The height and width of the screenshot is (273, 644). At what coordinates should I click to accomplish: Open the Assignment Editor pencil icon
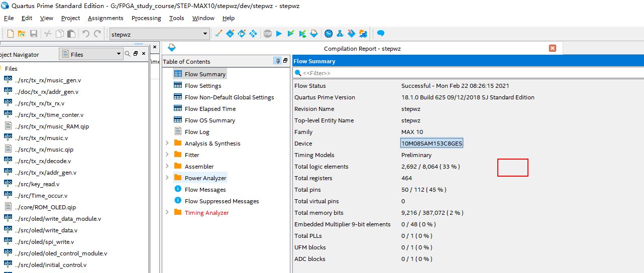pyautogui.click(x=219, y=34)
